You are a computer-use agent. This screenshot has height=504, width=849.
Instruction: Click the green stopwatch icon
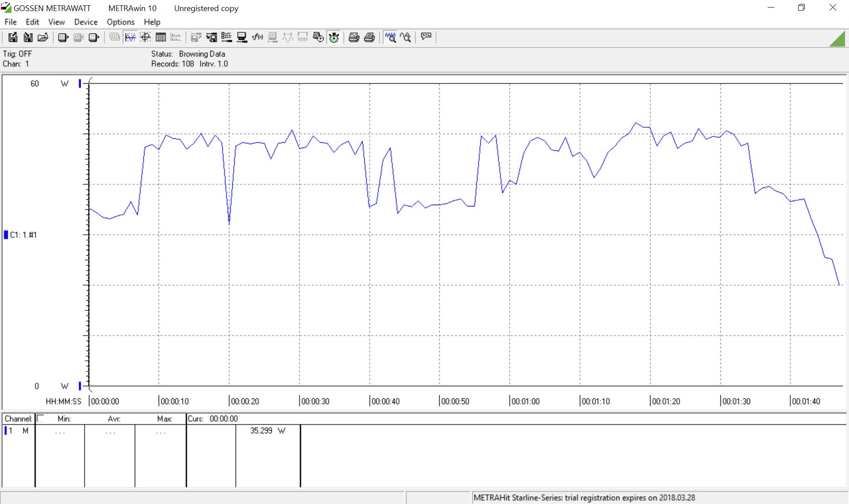pos(334,37)
